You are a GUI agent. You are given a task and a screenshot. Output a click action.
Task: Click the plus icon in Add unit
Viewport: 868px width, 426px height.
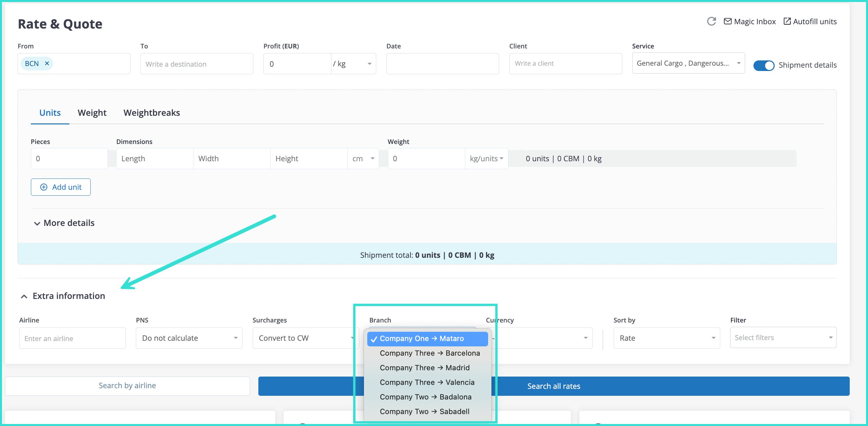[44, 187]
